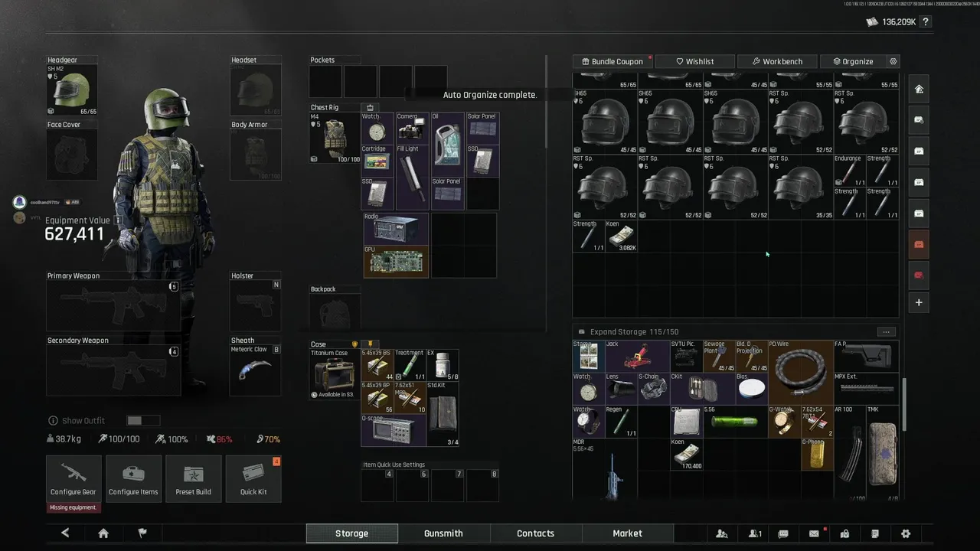980x551 pixels.
Task: Open the Storage tab
Action: pos(352,533)
